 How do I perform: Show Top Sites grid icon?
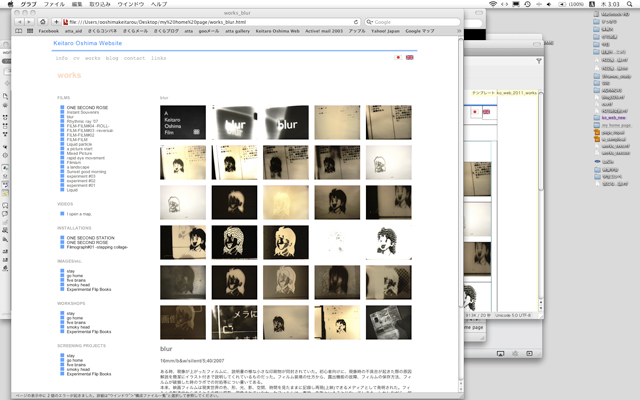30,31
